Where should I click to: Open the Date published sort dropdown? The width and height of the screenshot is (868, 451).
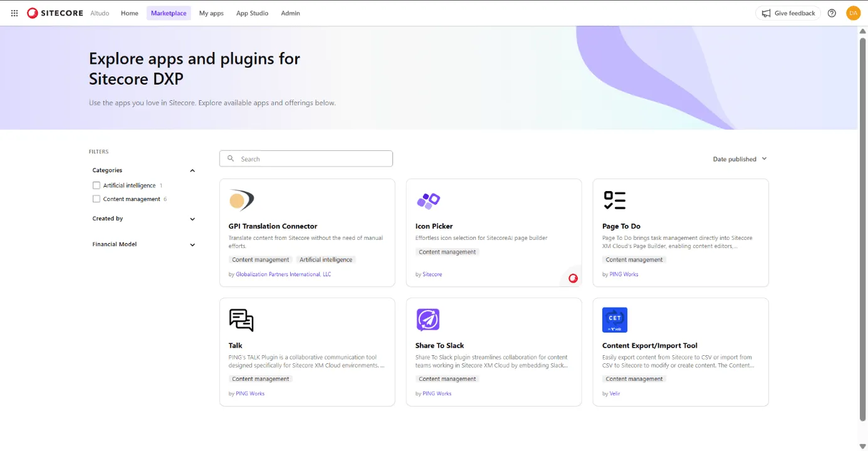(740, 158)
